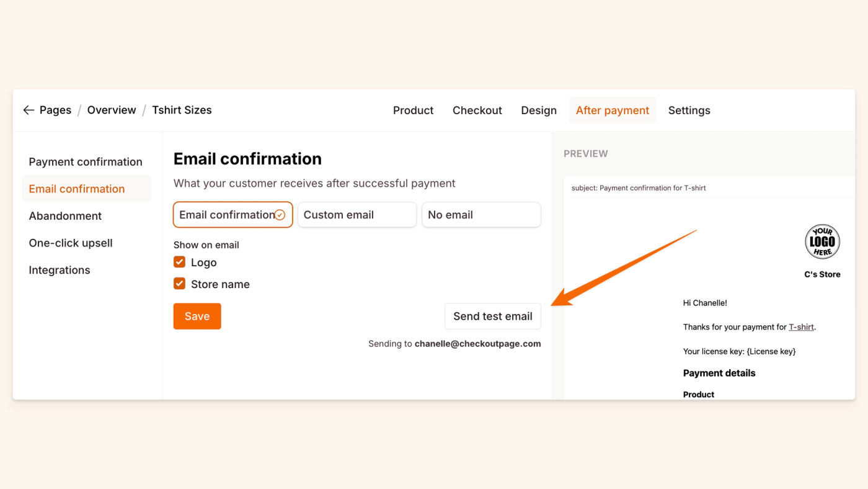This screenshot has width=868, height=489.
Task: Open the Settings tab
Action: pos(689,110)
